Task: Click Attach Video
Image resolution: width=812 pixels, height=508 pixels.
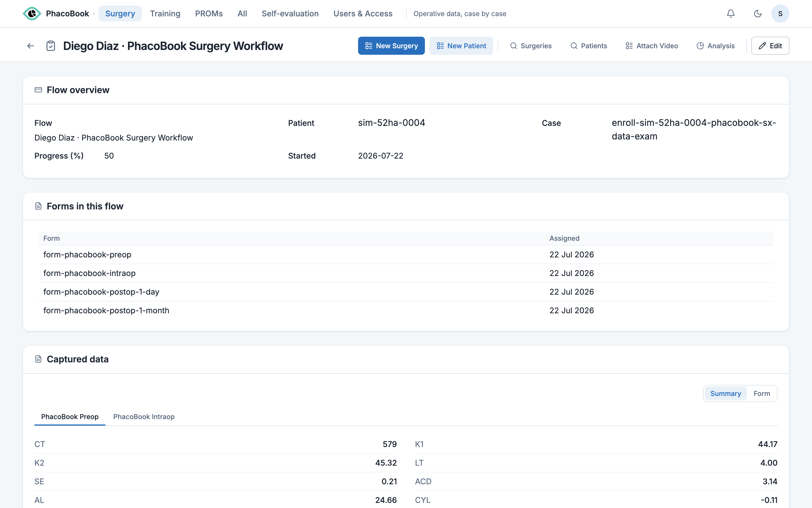Action: coord(652,46)
